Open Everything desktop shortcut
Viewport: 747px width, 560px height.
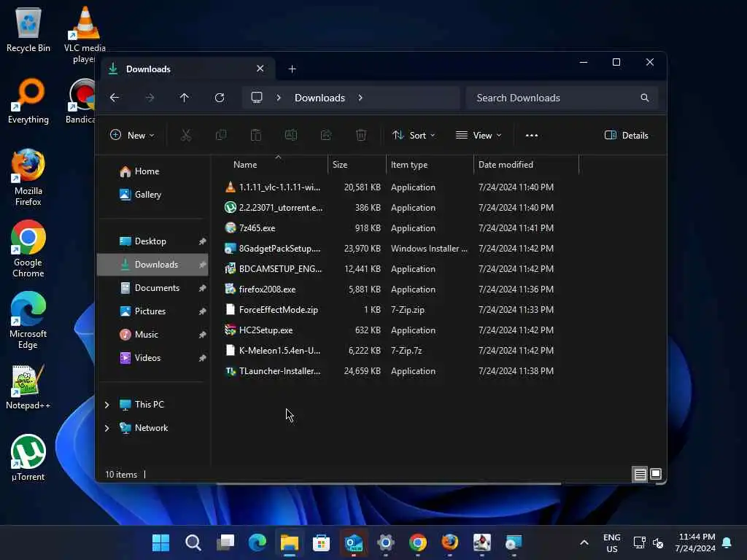pos(28,101)
